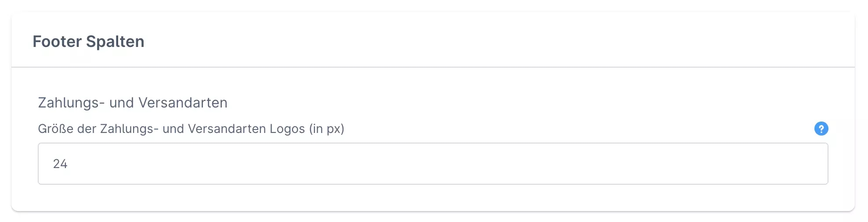
Task: Click the word Zahlungs- in the section heading
Action: coord(71,103)
